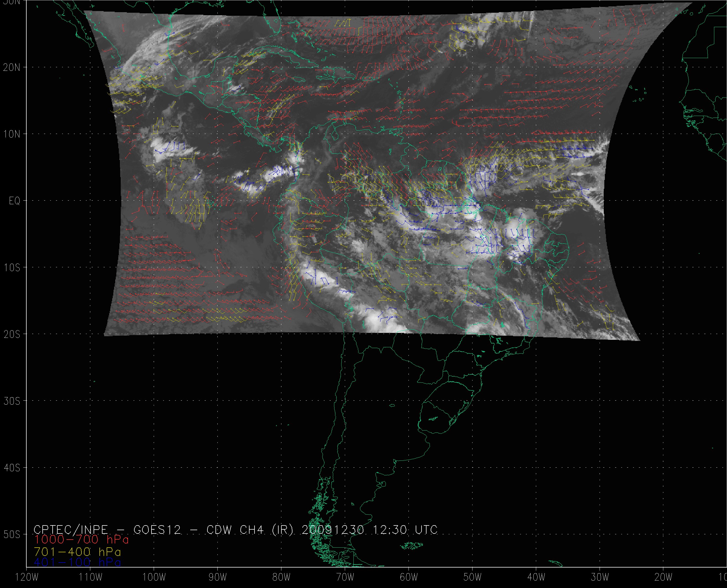The height and width of the screenshot is (588, 727).
Task: Click the GOES12 satellite name in title
Action: click(x=157, y=530)
